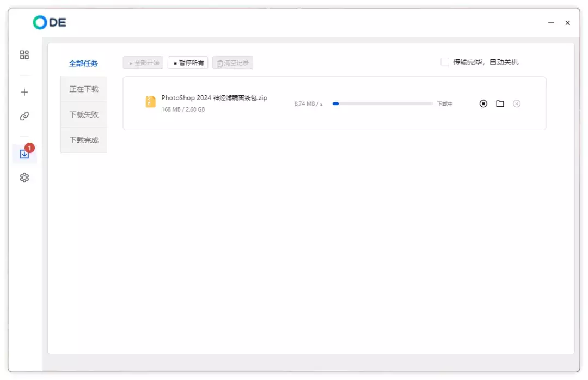
Task: Open settings via the gear icon
Action: (24, 177)
